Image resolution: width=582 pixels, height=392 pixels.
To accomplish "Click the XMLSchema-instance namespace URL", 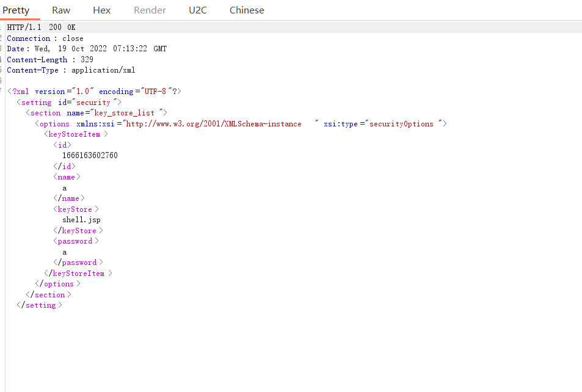I will [x=213, y=123].
